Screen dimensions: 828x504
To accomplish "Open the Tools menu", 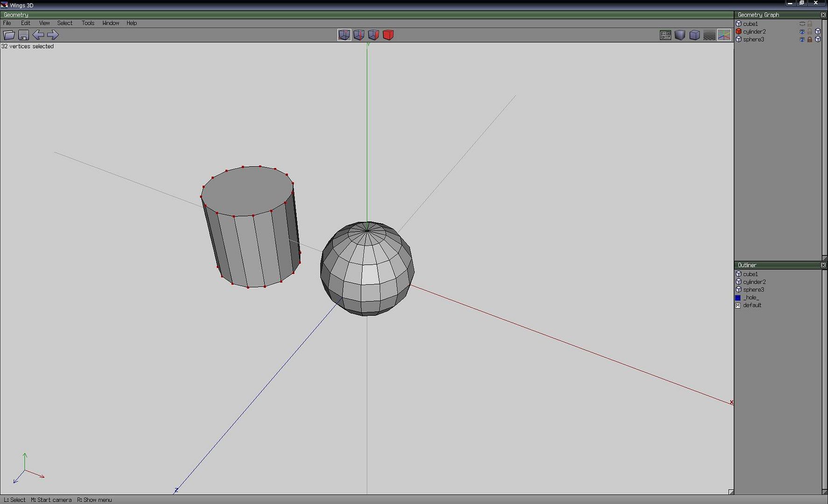I will click(88, 23).
